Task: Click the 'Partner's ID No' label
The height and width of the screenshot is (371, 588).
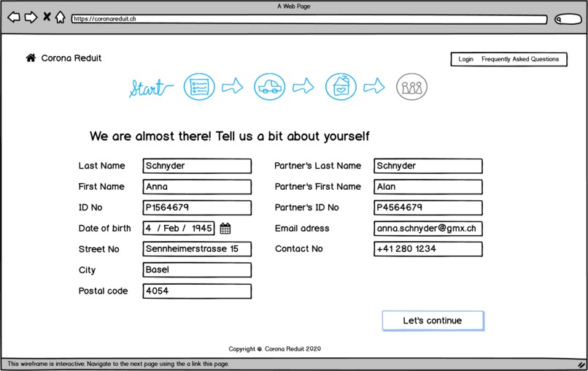Action: [x=306, y=207]
